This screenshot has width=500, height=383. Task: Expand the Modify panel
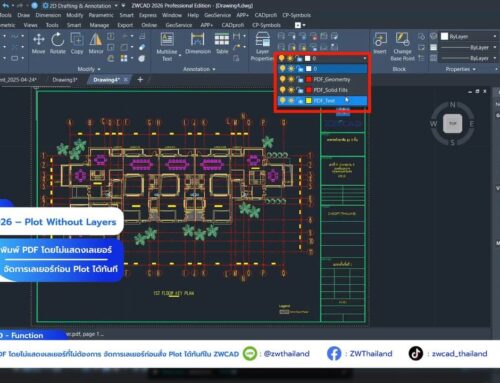tap(89, 69)
